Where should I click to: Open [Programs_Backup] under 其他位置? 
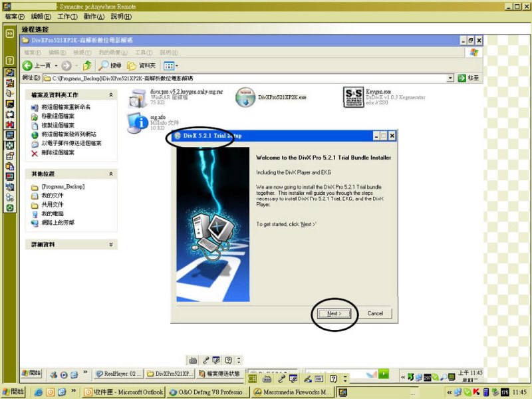[63, 187]
